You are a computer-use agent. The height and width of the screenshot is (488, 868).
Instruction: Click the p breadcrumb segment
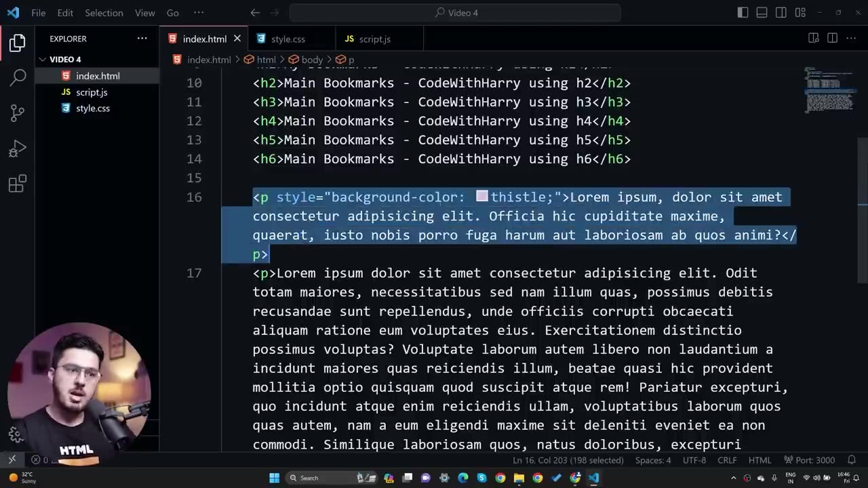point(346,60)
